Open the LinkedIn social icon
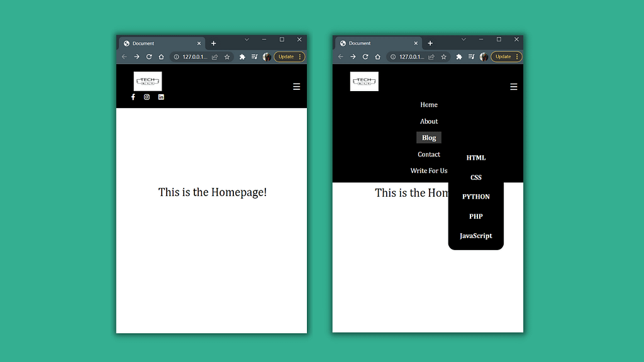Viewport: 644px width, 362px height. 161,97
